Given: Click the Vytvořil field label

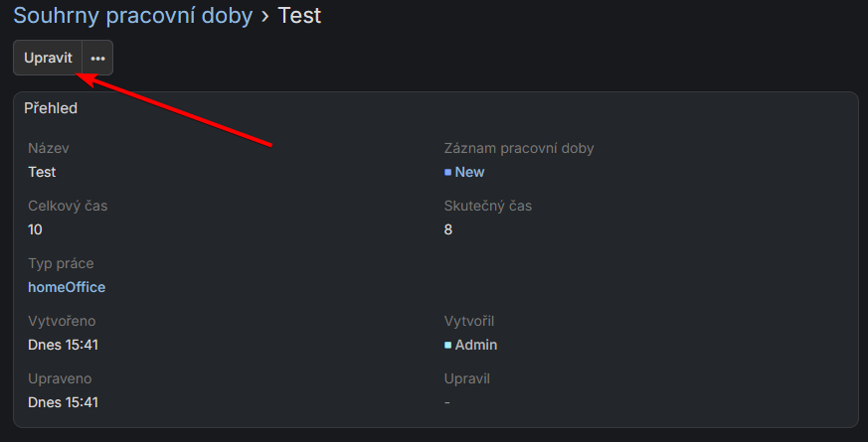Looking at the screenshot, I should (468, 321).
